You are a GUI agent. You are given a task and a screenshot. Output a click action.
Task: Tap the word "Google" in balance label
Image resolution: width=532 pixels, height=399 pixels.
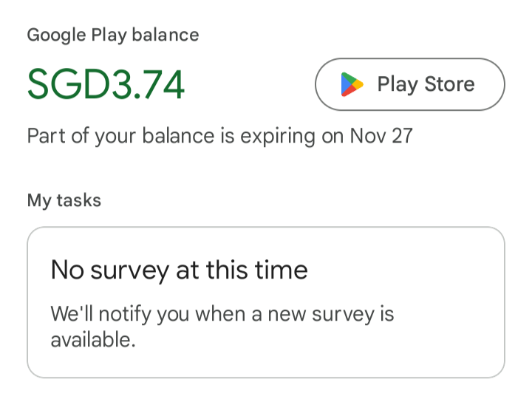click(55, 35)
